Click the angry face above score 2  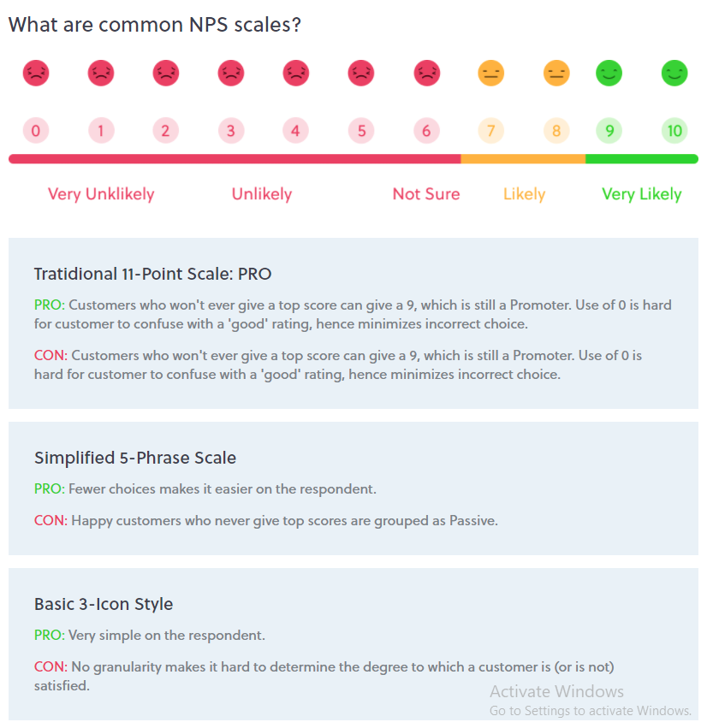click(x=166, y=74)
